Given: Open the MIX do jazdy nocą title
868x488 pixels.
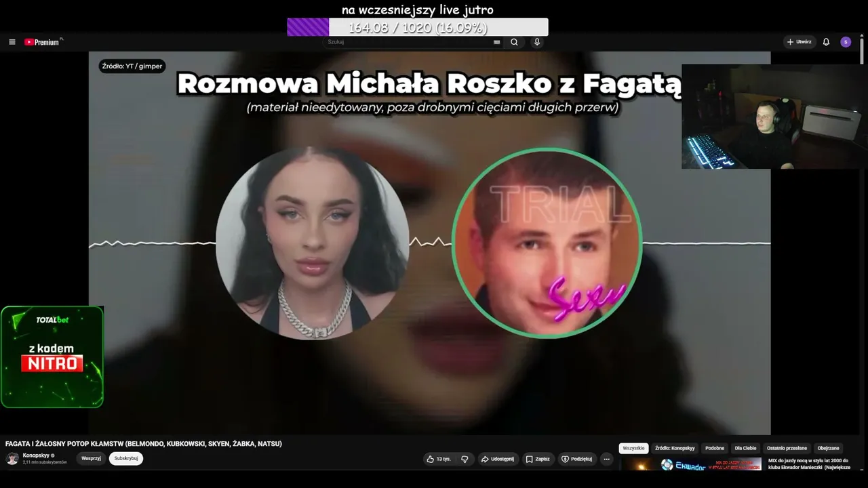Looking at the screenshot, I should click(x=808, y=464).
